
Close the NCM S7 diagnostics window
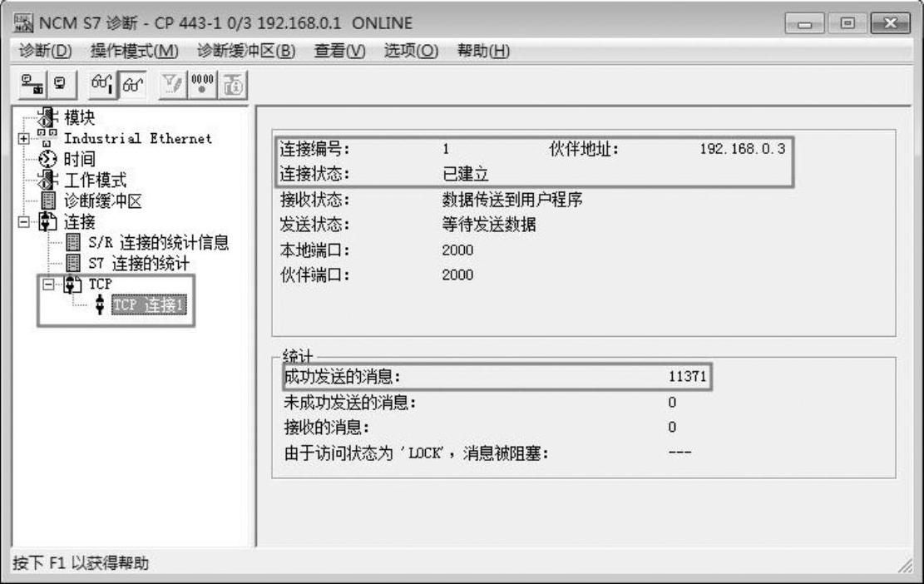(x=891, y=23)
